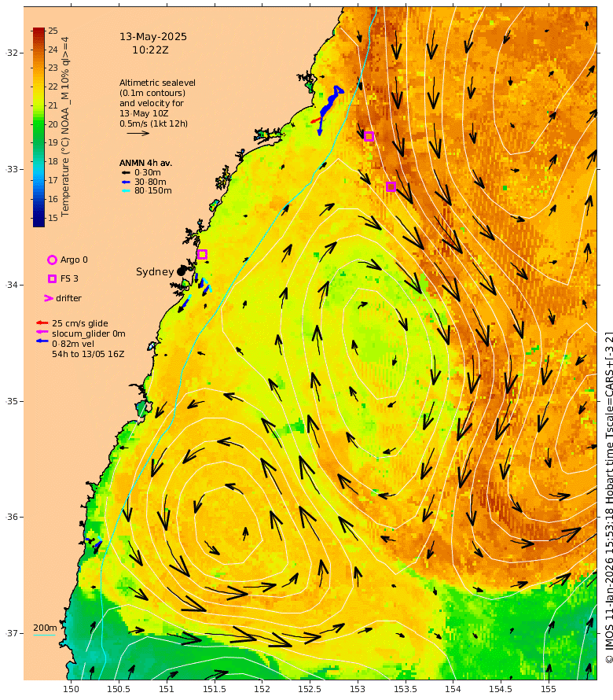This screenshot has height=700, width=613.
Task: Click the -33 latitude axis label
Action: (12, 169)
